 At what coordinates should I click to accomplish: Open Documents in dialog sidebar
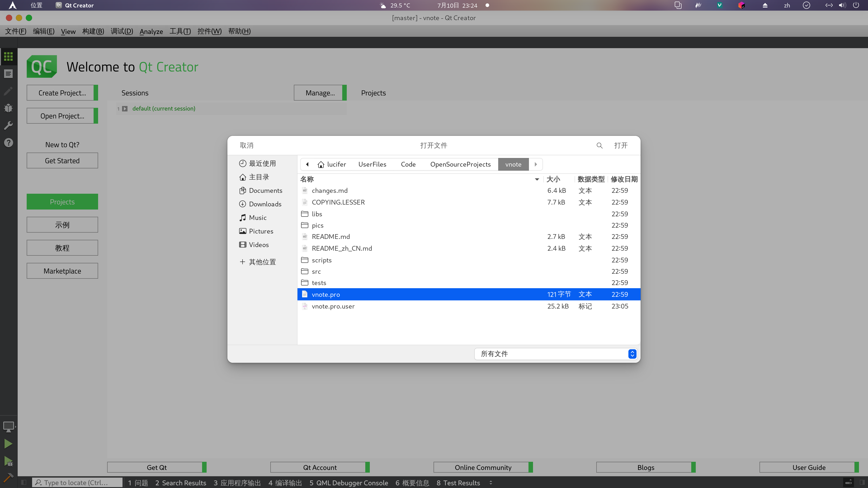point(261,190)
